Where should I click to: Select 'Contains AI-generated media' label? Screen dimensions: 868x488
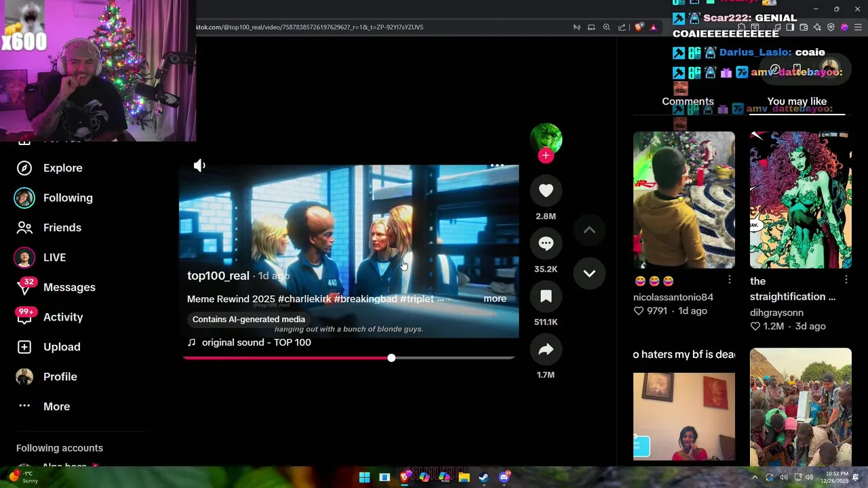pos(249,319)
